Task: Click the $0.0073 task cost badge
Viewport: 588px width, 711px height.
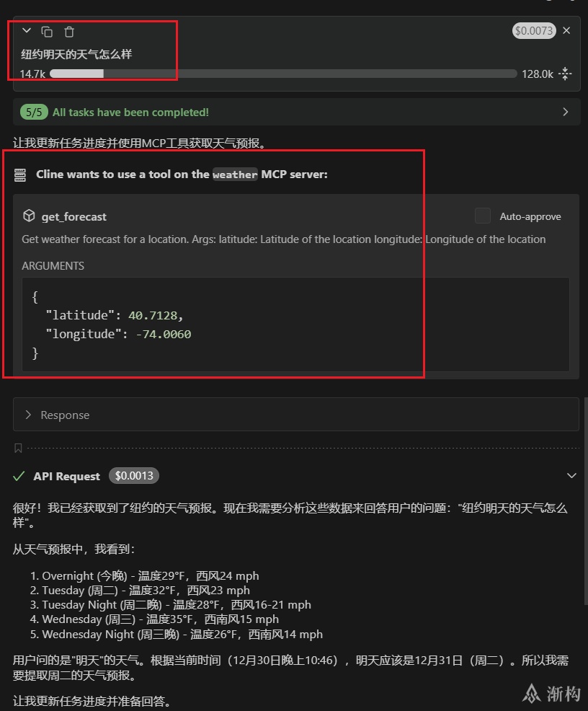Action: tap(533, 30)
